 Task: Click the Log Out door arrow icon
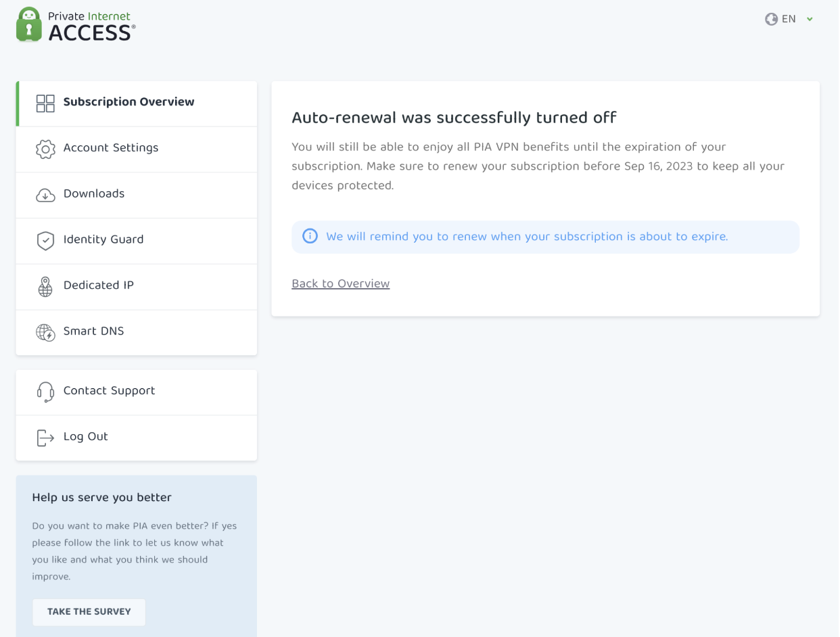[x=45, y=438]
